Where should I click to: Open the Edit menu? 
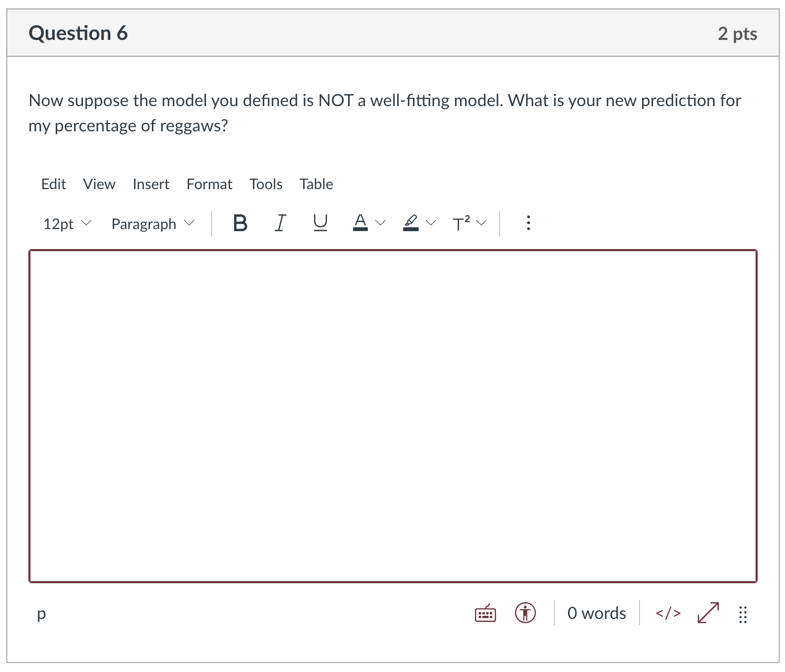pyautogui.click(x=54, y=184)
